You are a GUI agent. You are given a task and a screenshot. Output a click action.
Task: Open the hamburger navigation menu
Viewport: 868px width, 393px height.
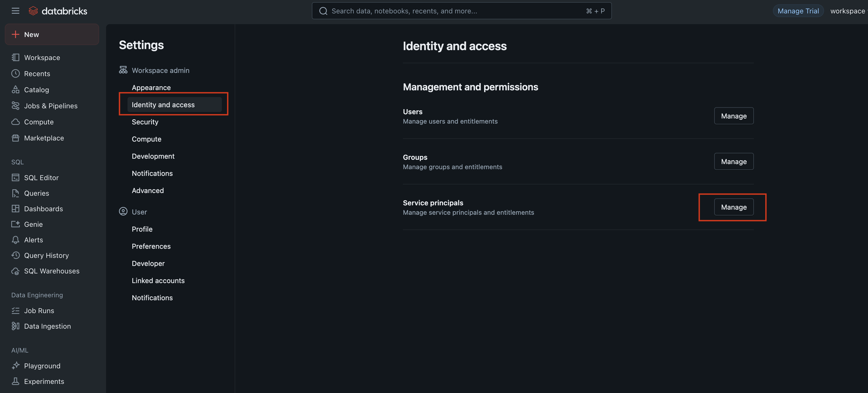pos(16,11)
